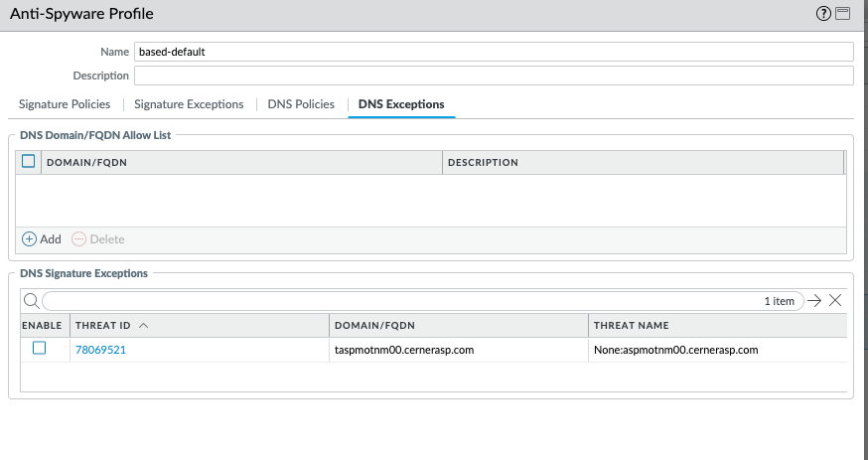Go to the Signature Exceptions tab

tap(189, 104)
